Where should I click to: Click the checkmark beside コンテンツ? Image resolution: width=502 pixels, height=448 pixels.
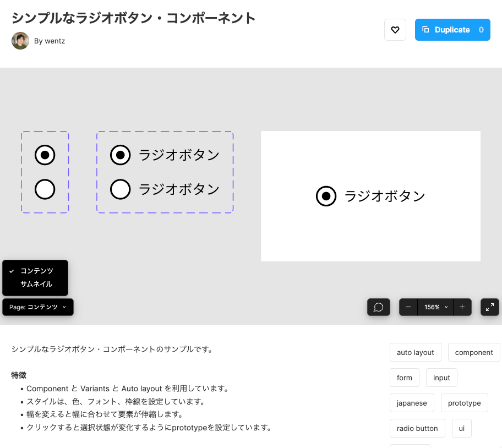(11, 271)
